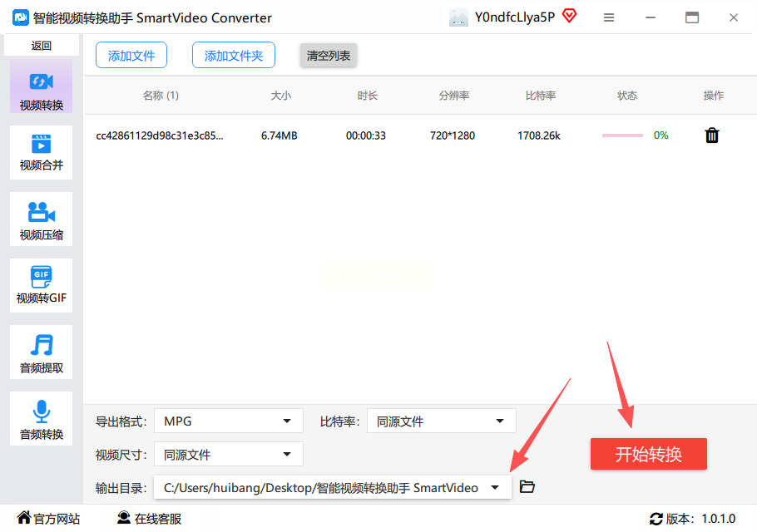Image resolution: width=757 pixels, height=532 pixels.
Task: Expand the 比特率 dropdown
Action: 441,421
